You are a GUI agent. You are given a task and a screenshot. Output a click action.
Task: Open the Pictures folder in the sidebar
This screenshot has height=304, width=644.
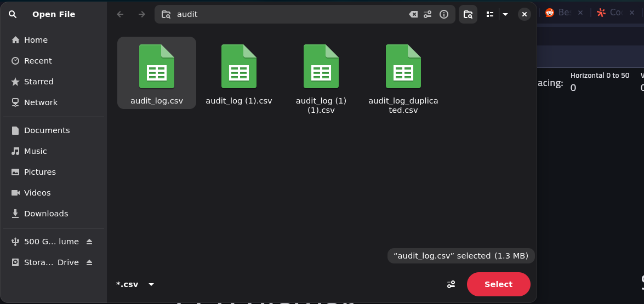tap(54, 172)
